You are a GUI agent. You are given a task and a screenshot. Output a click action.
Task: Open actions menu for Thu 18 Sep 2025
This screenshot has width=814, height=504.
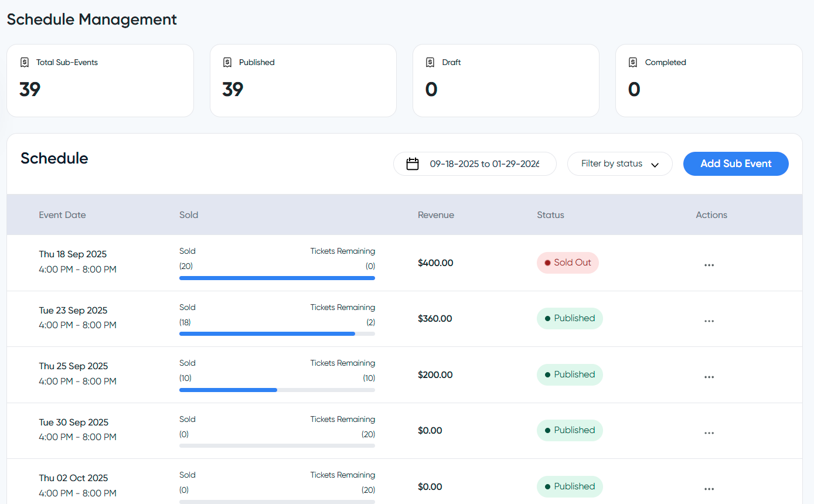[x=709, y=265]
